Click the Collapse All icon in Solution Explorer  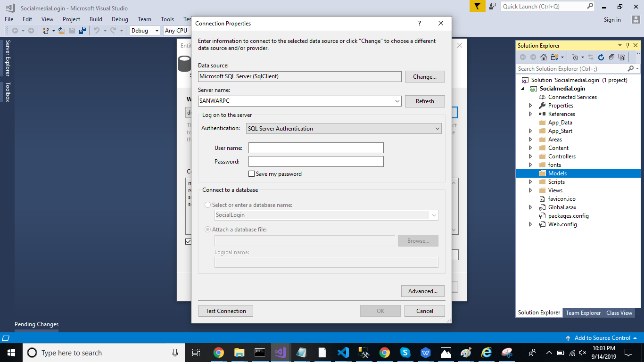pos(611,57)
